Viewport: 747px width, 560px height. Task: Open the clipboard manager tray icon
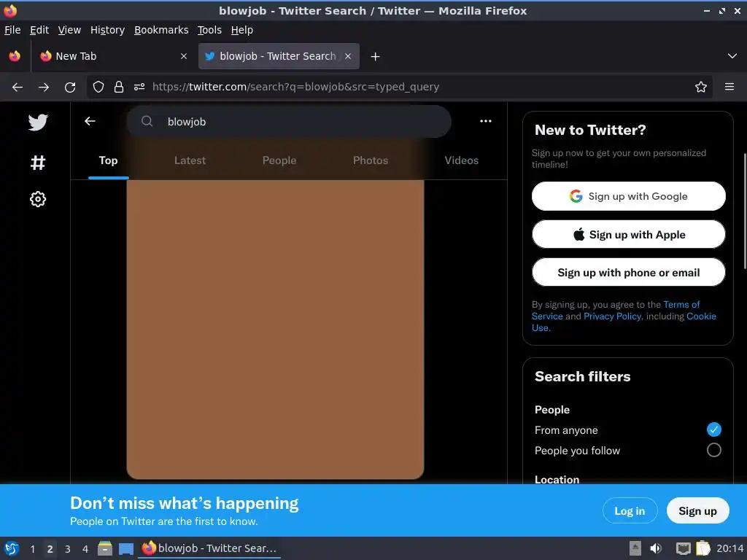(x=703, y=548)
